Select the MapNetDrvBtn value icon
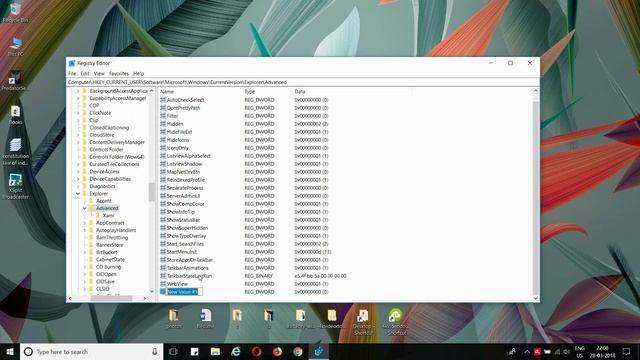The width and height of the screenshot is (640, 360). click(163, 172)
